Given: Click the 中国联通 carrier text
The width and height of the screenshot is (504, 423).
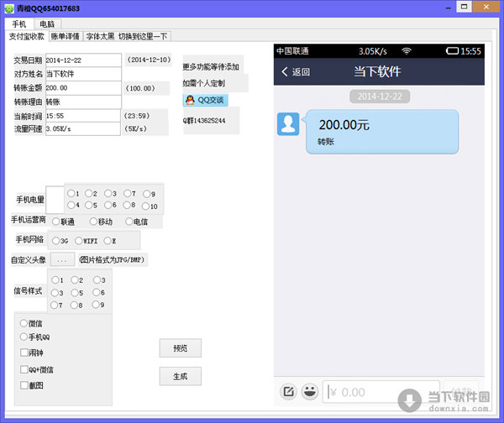Looking at the screenshot, I should 292,51.
